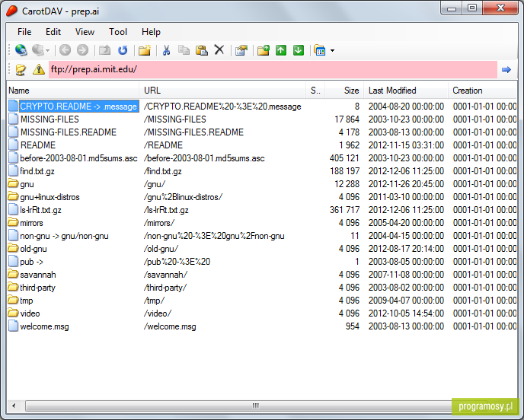
Task: Click the green up-arrow Upload button
Action: click(281, 50)
